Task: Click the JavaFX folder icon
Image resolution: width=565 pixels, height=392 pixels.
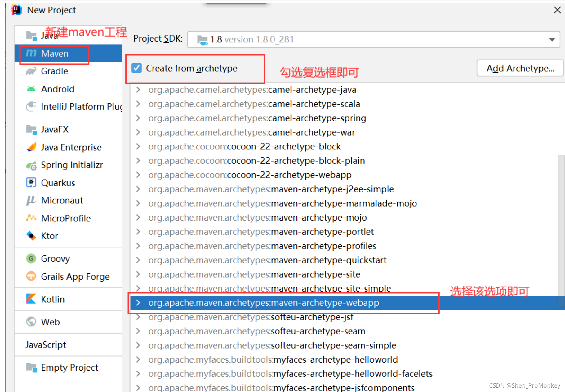Action: (31, 129)
